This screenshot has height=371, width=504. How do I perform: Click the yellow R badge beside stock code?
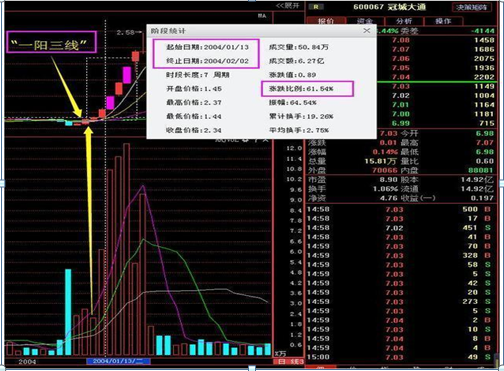(316, 7)
